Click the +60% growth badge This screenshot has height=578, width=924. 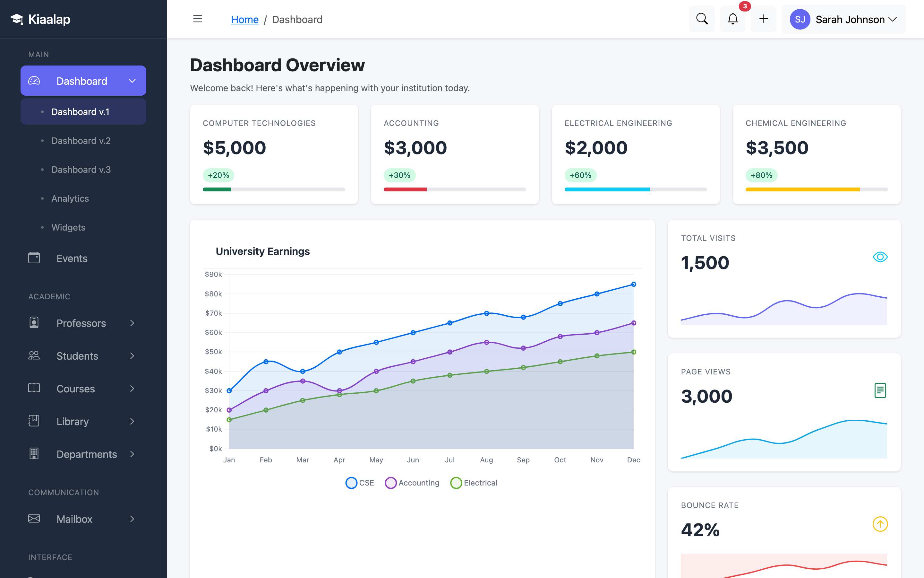pyautogui.click(x=580, y=175)
